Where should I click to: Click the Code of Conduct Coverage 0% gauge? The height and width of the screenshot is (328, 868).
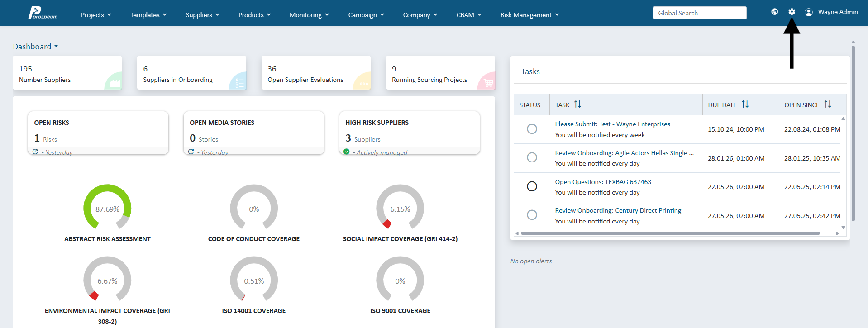(x=254, y=207)
